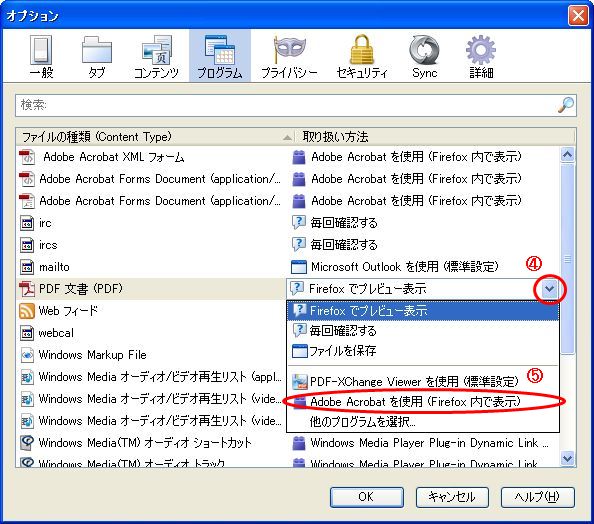Screen dimensions: 594x524
Task: Click the search magnifier icon
Action: point(566,105)
